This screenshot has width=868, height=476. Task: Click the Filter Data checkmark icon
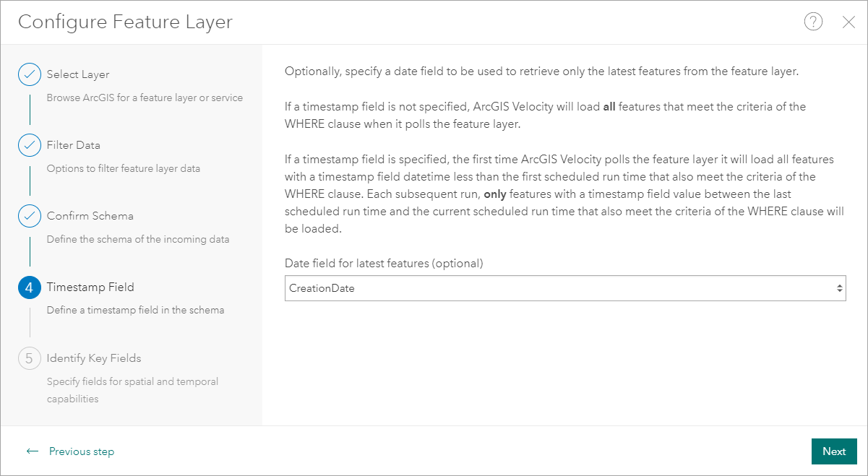point(30,145)
